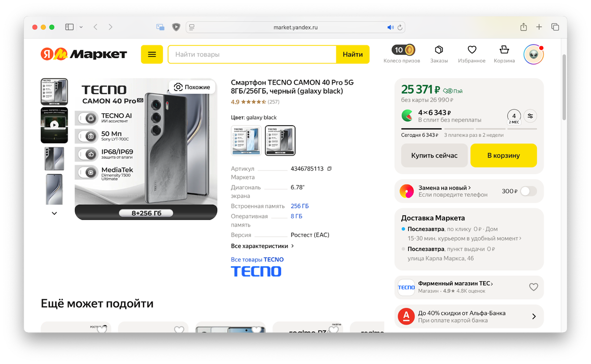Expand Все характеристики link

263,246
